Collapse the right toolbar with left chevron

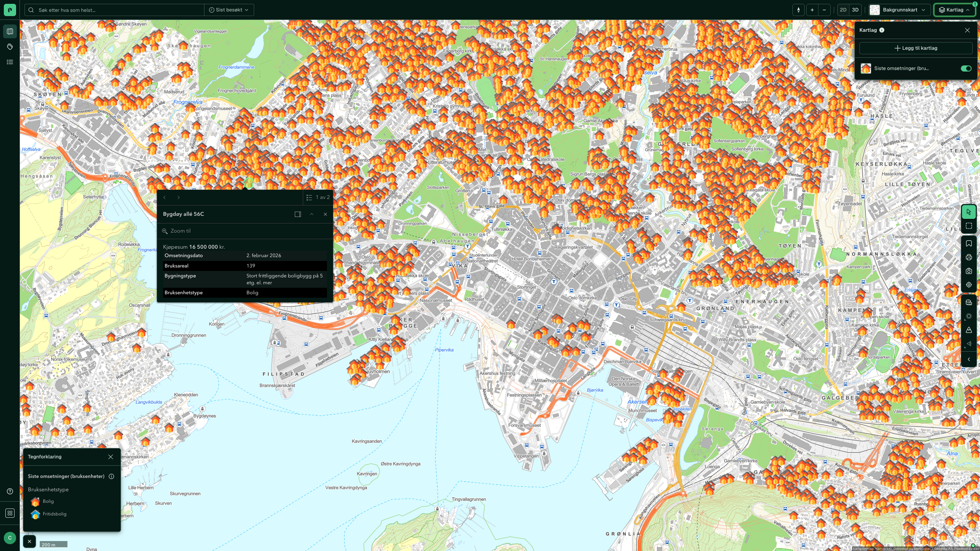point(969,359)
